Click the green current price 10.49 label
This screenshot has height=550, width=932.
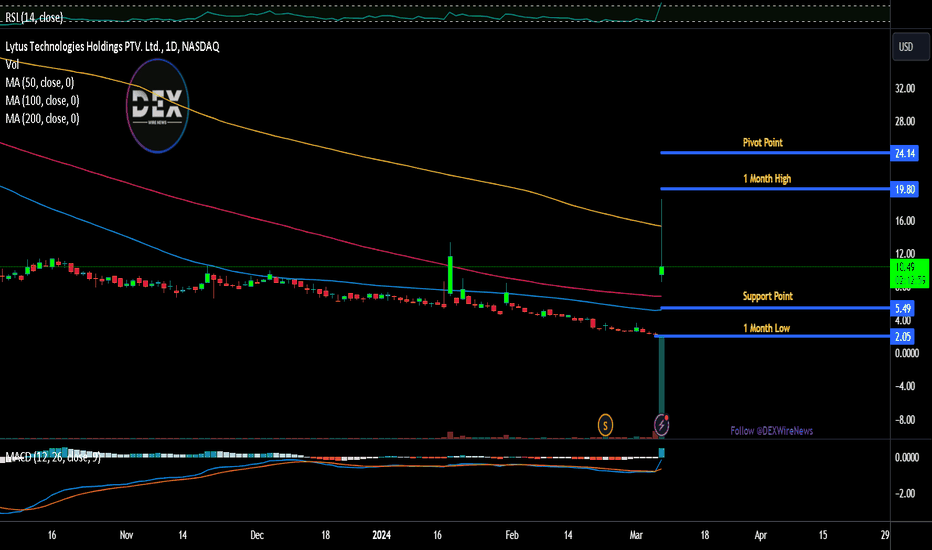coord(909,274)
